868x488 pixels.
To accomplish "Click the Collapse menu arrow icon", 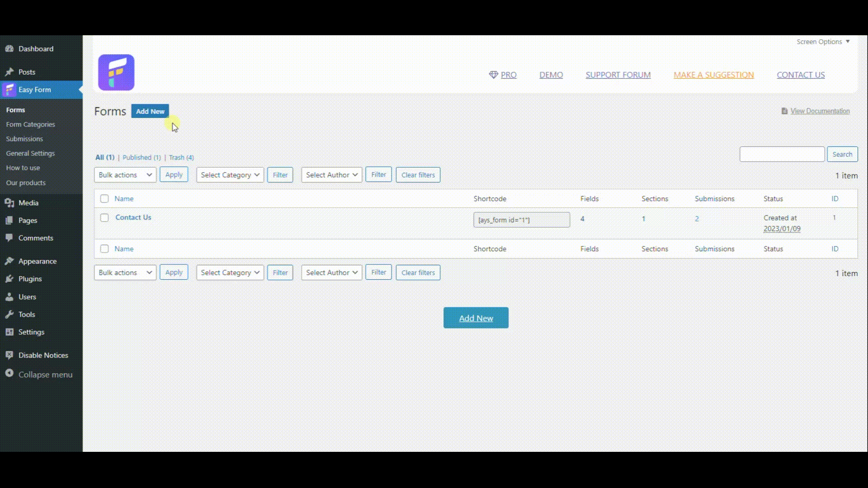I will point(9,373).
